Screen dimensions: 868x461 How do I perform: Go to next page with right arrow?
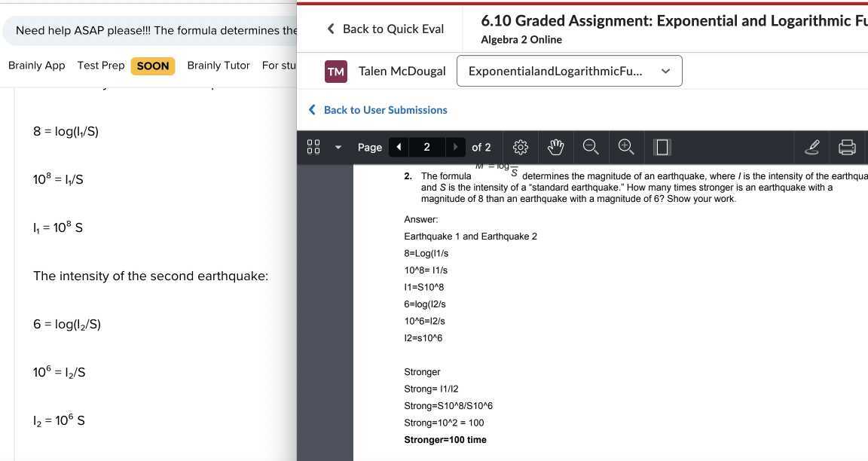[454, 147]
